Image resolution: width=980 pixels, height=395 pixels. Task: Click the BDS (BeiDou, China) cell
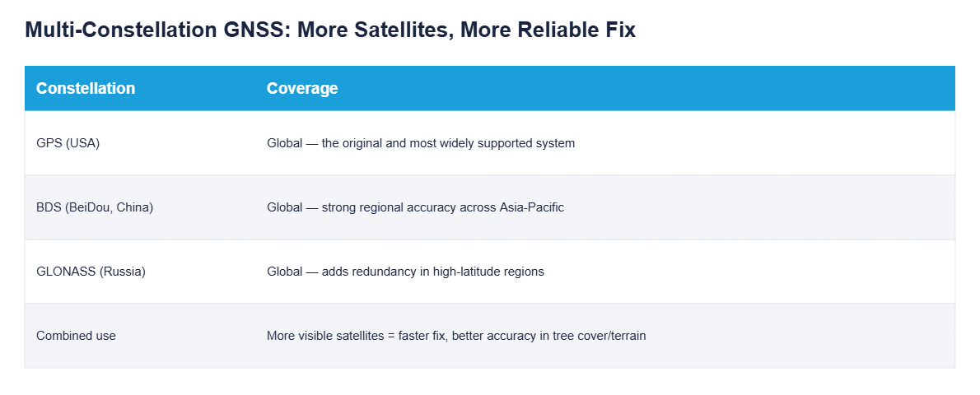click(95, 207)
